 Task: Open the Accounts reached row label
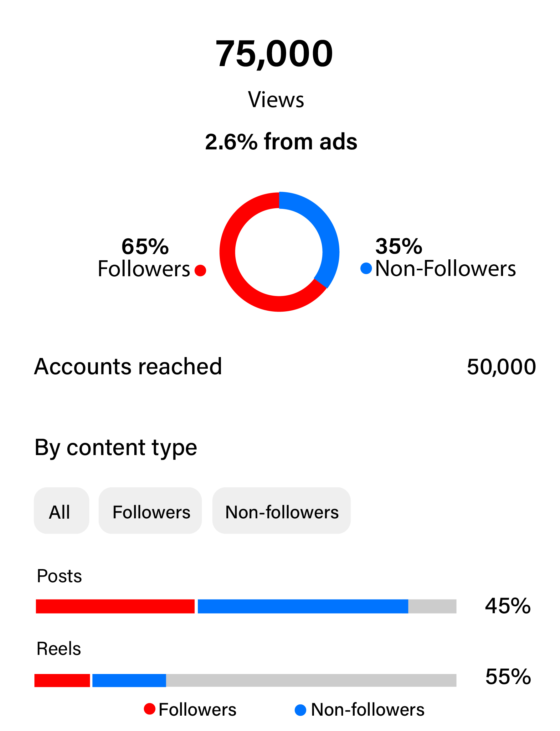[x=128, y=366]
